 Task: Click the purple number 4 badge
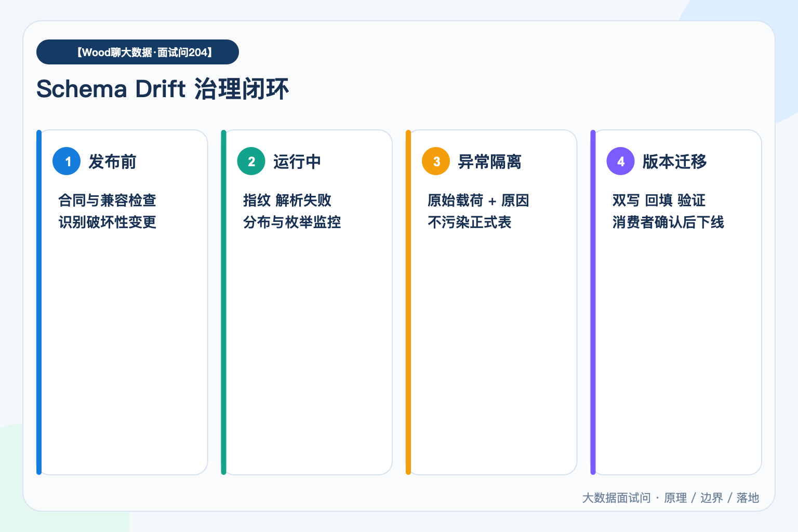[x=621, y=161]
